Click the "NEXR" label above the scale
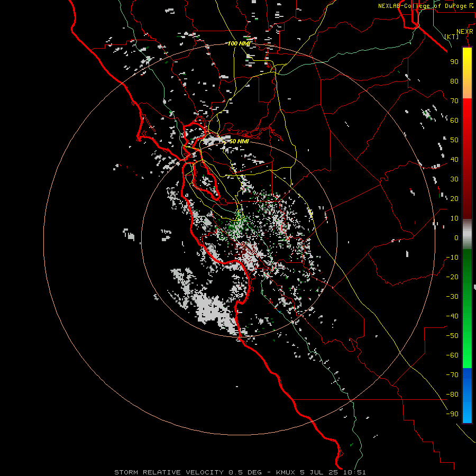Image resolution: width=476 pixels, height=476 pixels. [x=464, y=32]
